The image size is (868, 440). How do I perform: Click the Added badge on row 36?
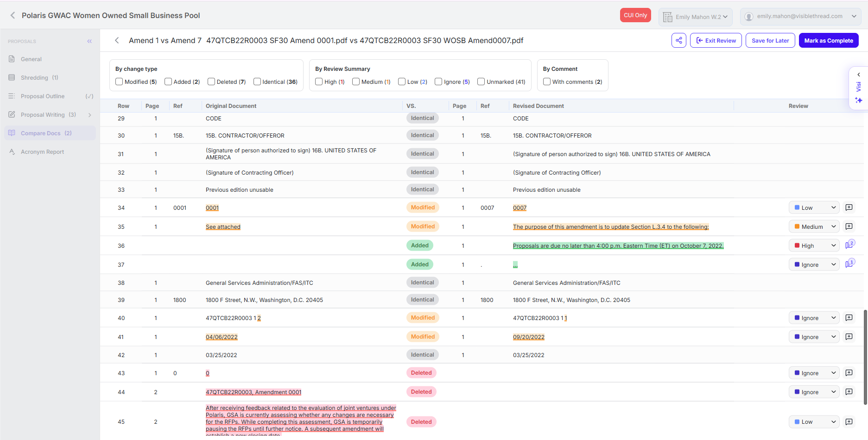(x=420, y=245)
